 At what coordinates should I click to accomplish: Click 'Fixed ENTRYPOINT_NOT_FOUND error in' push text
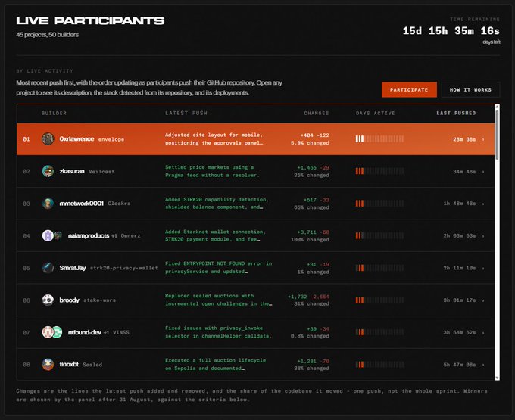pos(218,263)
